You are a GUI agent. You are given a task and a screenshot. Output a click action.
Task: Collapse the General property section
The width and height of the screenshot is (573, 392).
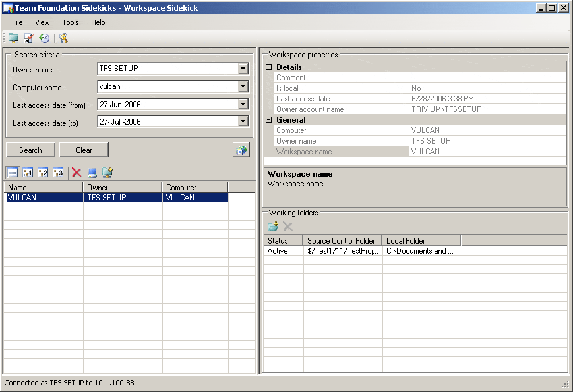click(269, 120)
